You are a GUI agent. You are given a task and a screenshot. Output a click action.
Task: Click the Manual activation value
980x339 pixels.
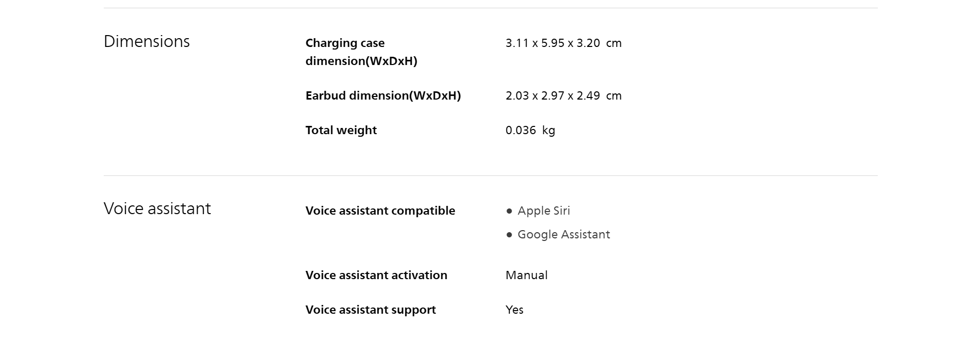[526, 276]
